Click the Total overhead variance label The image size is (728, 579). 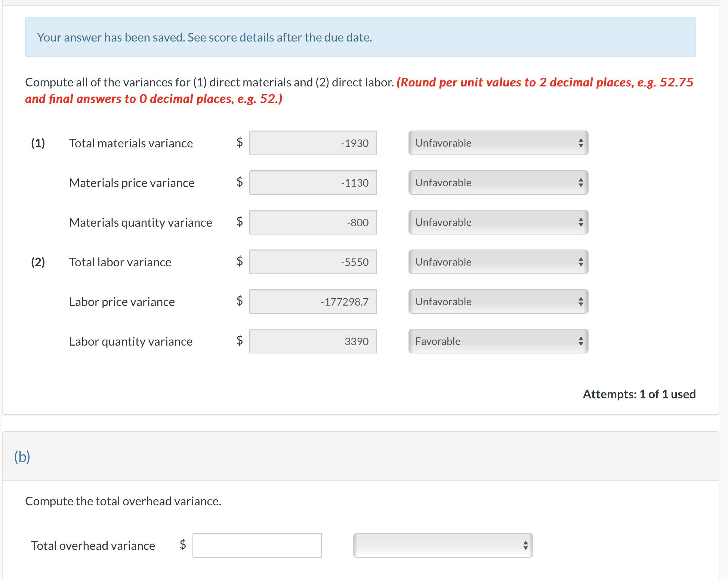(93, 546)
